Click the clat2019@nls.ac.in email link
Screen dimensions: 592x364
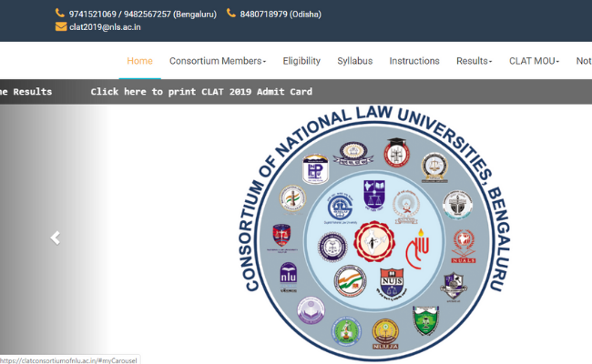(x=105, y=27)
